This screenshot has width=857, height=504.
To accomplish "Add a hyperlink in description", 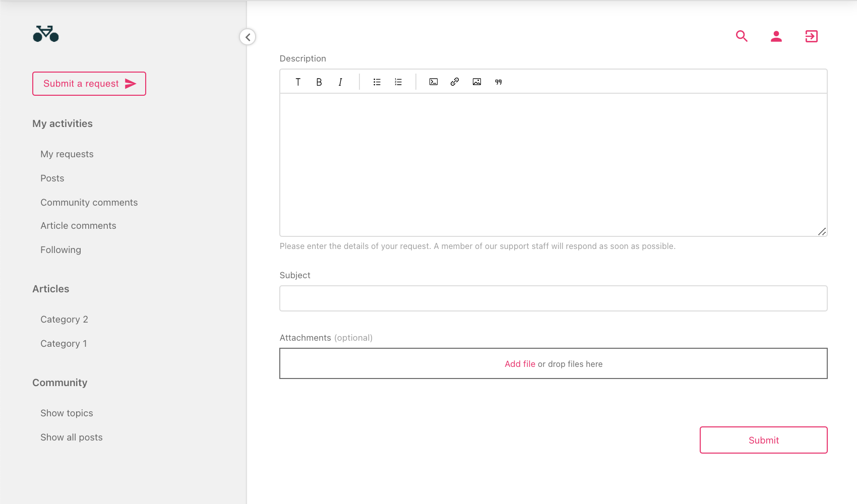I will point(455,82).
